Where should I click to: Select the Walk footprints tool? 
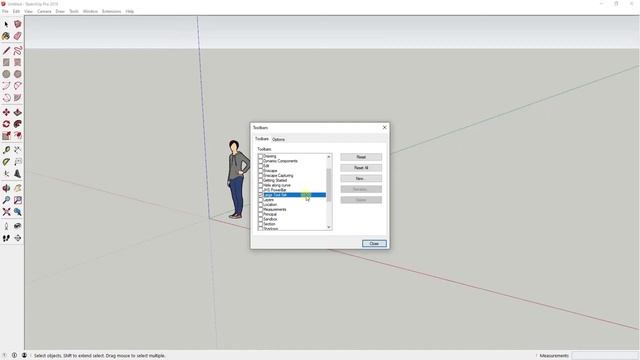point(6,238)
